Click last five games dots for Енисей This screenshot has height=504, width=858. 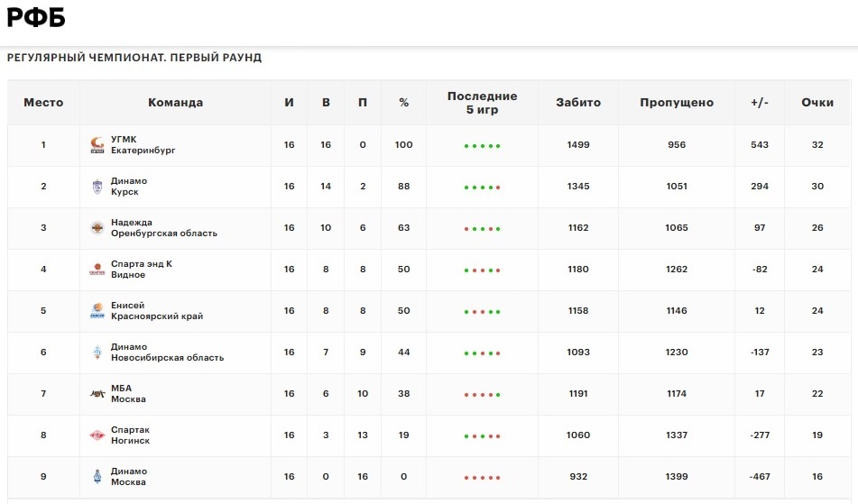(x=482, y=312)
